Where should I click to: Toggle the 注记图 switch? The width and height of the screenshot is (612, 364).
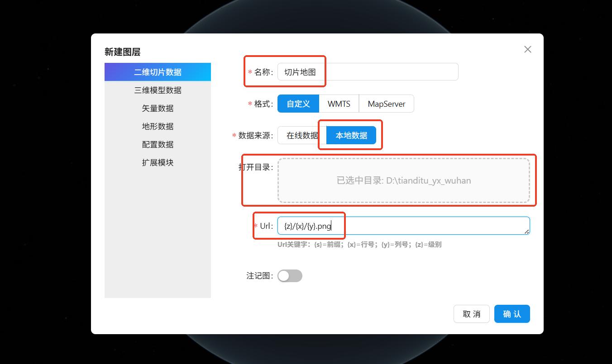tap(290, 276)
